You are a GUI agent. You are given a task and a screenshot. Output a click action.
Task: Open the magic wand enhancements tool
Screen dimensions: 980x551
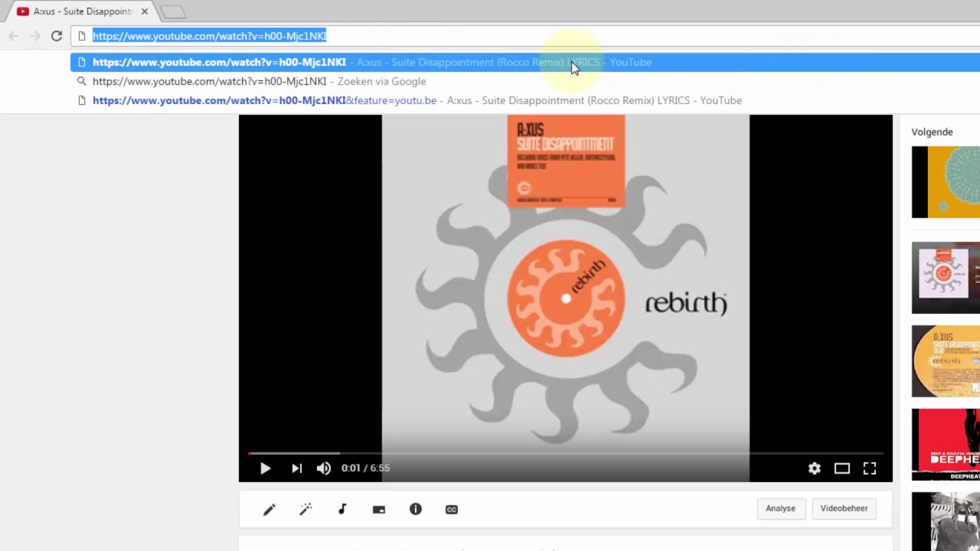point(305,510)
